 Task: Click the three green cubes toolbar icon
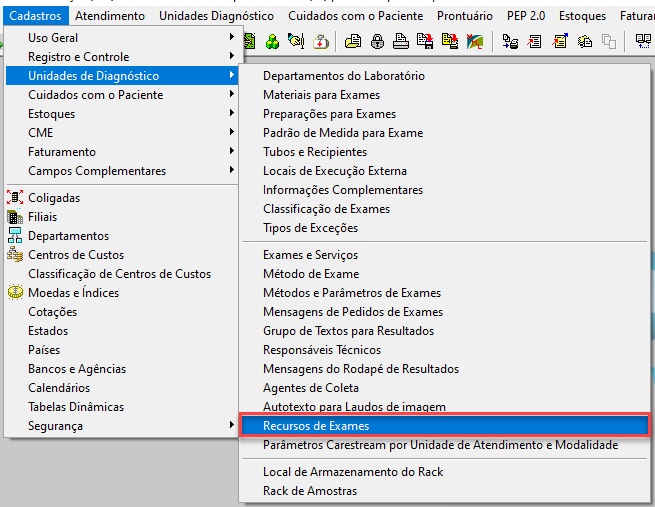(x=272, y=41)
